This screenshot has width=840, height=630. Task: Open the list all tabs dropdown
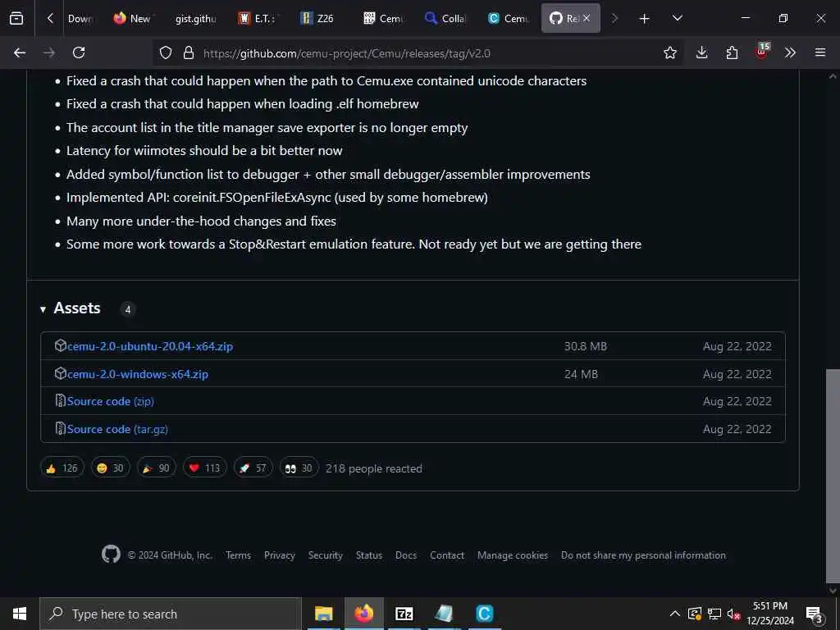(x=677, y=18)
